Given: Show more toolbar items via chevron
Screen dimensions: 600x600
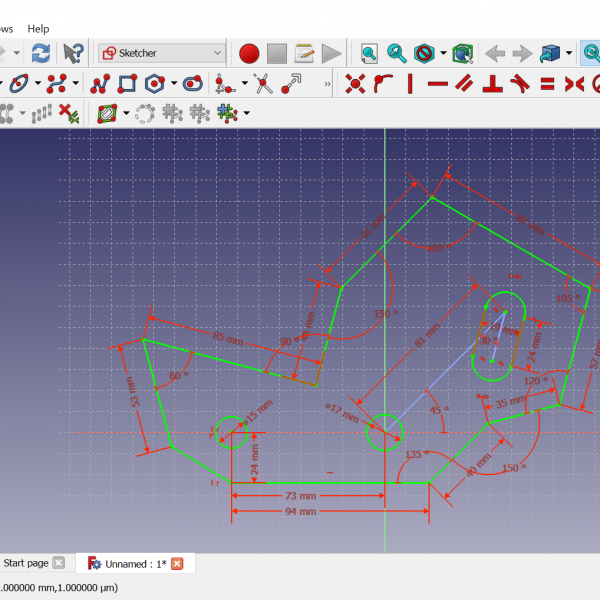Looking at the screenshot, I should [x=329, y=83].
